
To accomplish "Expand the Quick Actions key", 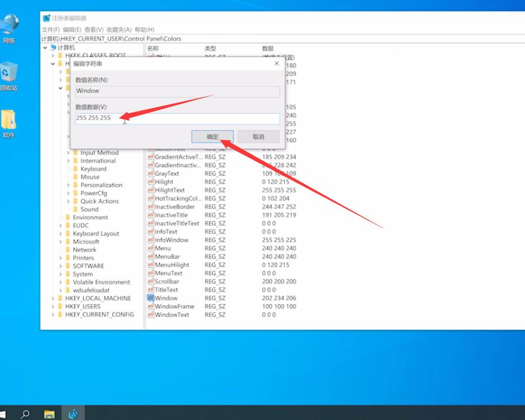I will [68, 201].
